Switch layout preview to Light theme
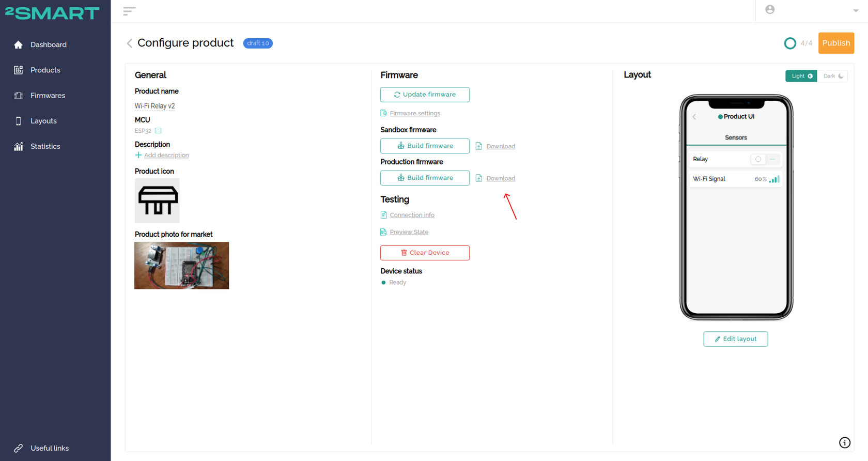Screen dimensions: 868x461 [x=801, y=76]
